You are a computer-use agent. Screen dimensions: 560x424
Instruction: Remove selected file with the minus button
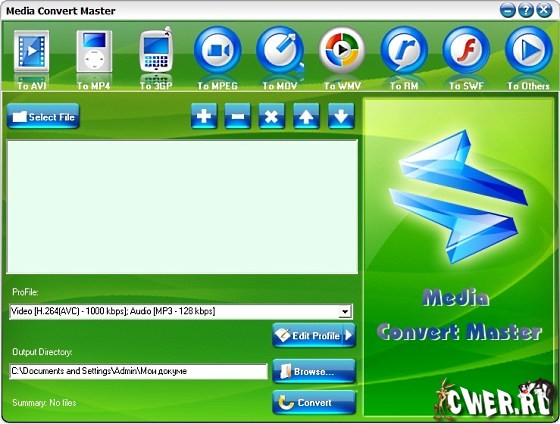(238, 116)
